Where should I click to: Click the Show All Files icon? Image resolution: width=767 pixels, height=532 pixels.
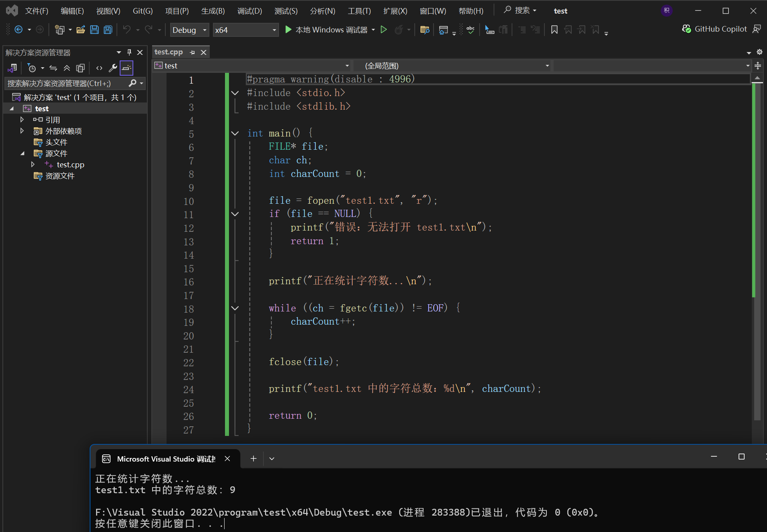[80, 68]
